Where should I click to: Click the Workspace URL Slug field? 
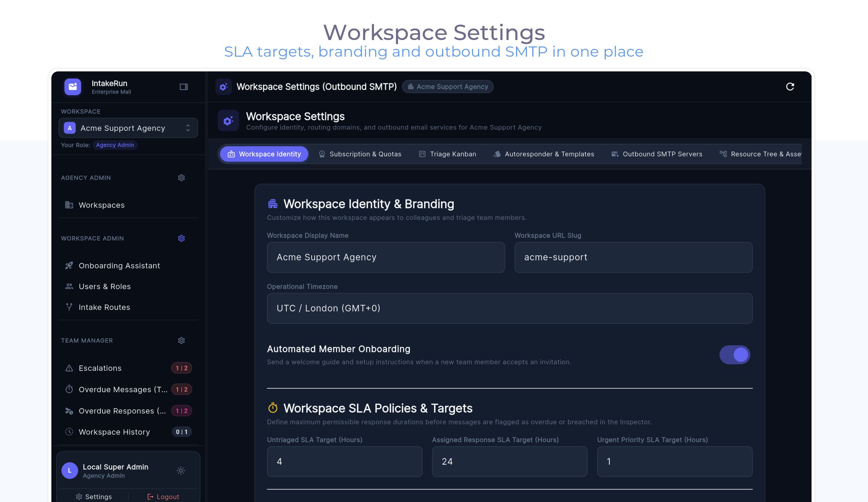point(633,257)
